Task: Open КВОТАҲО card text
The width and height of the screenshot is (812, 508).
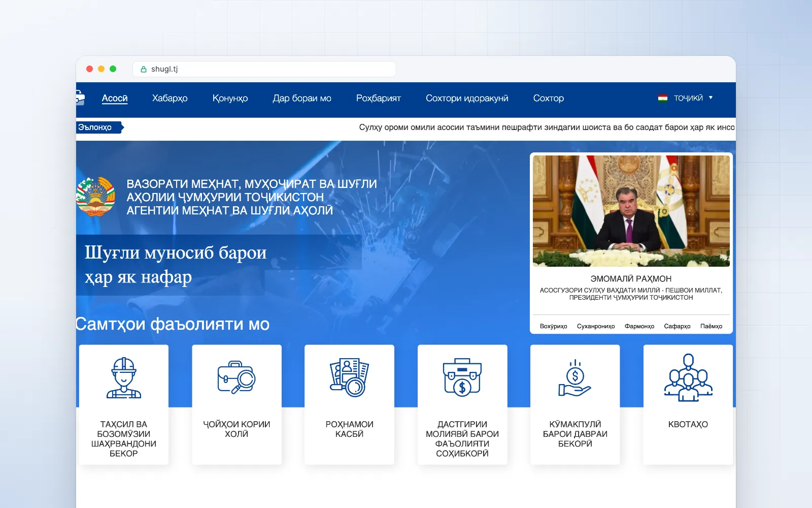Action: [688, 424]
